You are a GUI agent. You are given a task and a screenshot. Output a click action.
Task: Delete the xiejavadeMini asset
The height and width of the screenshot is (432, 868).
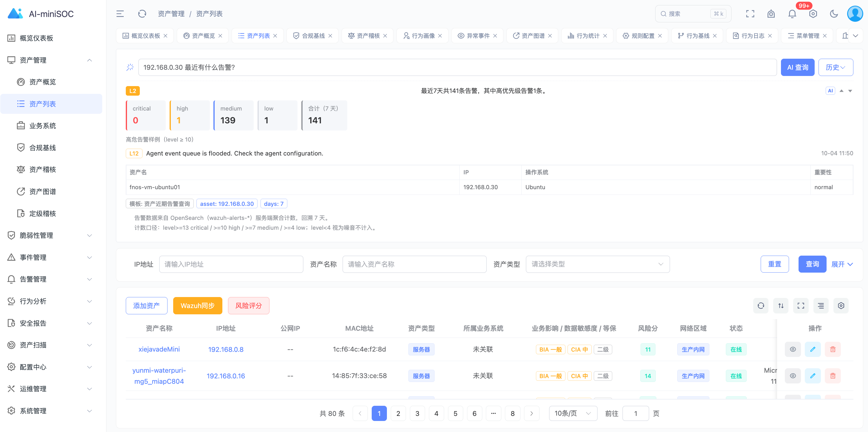(833, 349)
